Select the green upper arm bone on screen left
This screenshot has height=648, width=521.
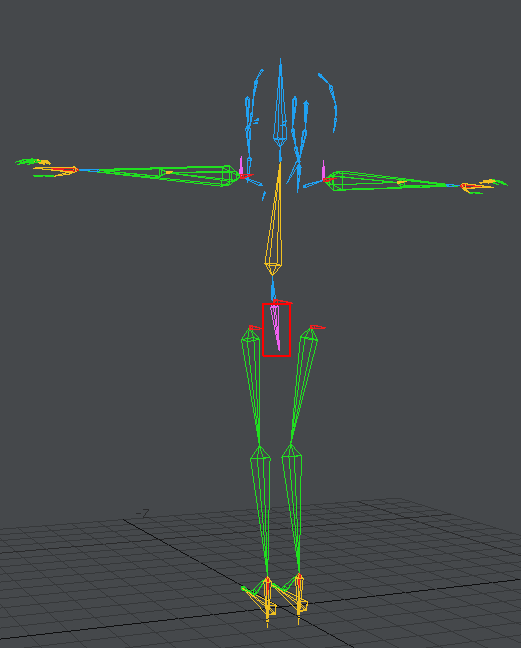198,175
